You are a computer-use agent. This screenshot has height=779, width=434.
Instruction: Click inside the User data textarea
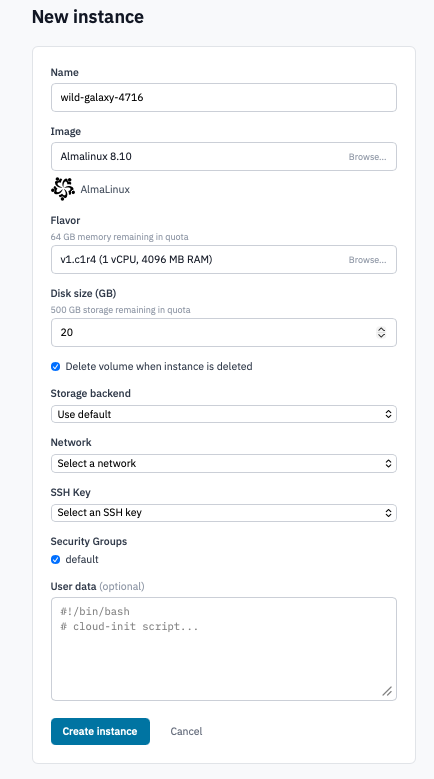pyautogui.click(x=223, y=649)
